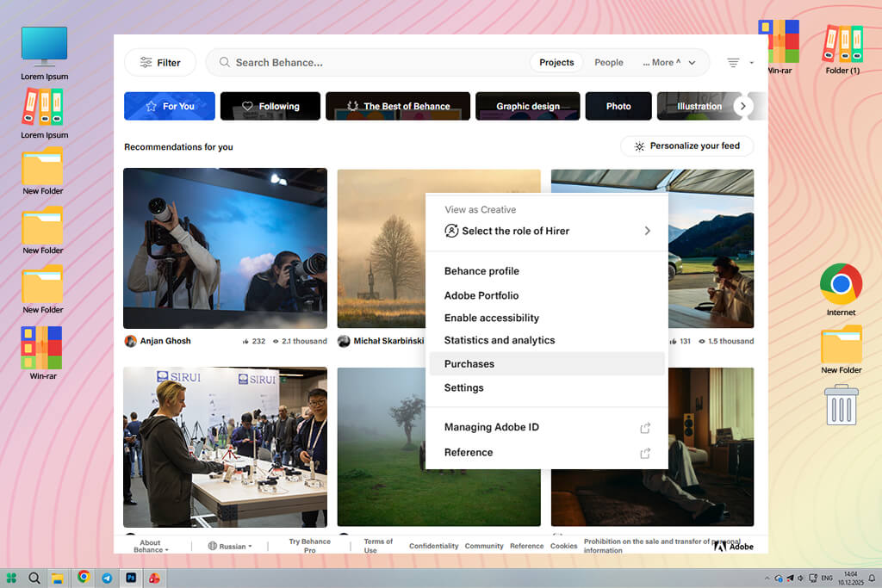The width and height of the screenshot is (882, 588).
Task: Open File Explorer from taskbar
Action: tap(58, 578)
